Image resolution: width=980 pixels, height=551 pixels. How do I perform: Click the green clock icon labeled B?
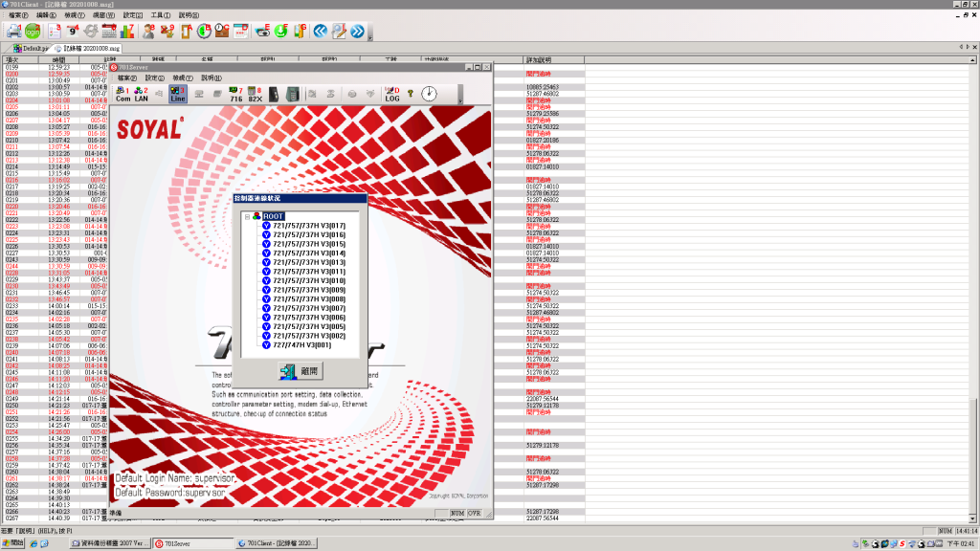[x=204, y=31]
